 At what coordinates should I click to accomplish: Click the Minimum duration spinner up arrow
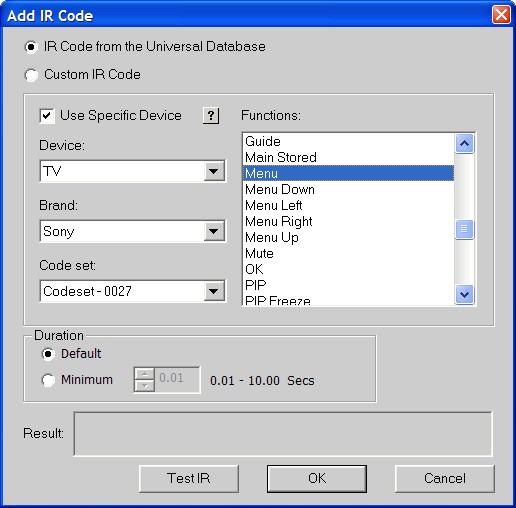[x=144, y=374]
